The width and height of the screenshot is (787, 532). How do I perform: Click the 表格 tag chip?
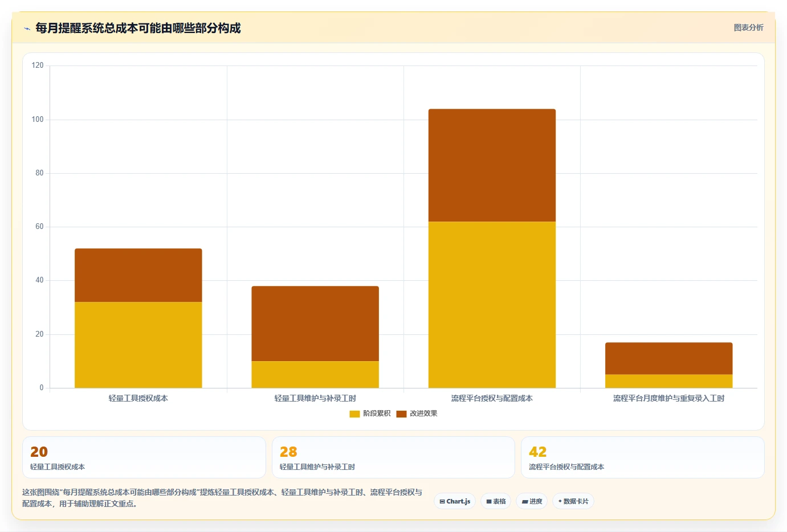[496, 501]
